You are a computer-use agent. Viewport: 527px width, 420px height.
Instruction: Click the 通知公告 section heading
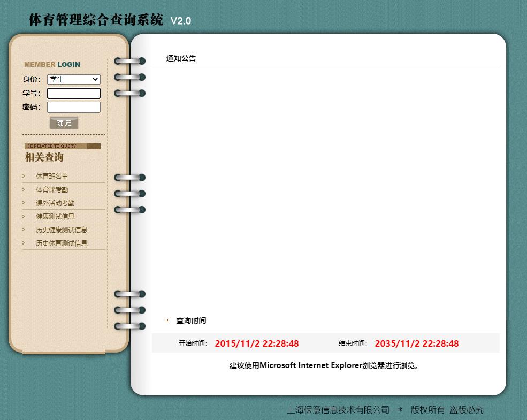(181, 58)
